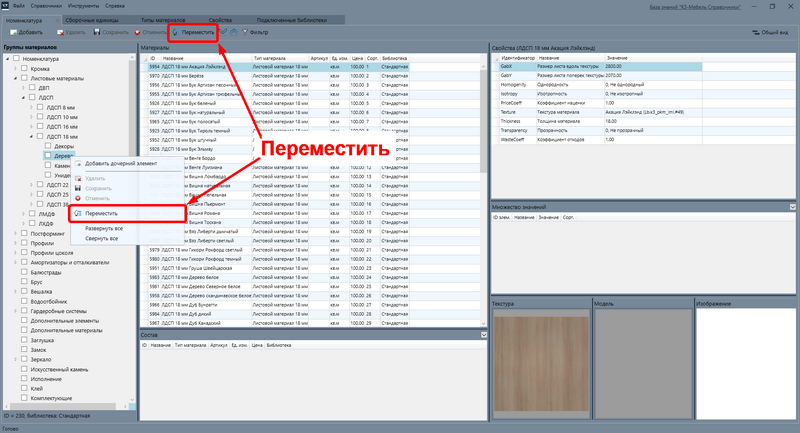Click the red Отменить icon in toolbar
This screenshot has width=800, height=433.
(137, 32)
